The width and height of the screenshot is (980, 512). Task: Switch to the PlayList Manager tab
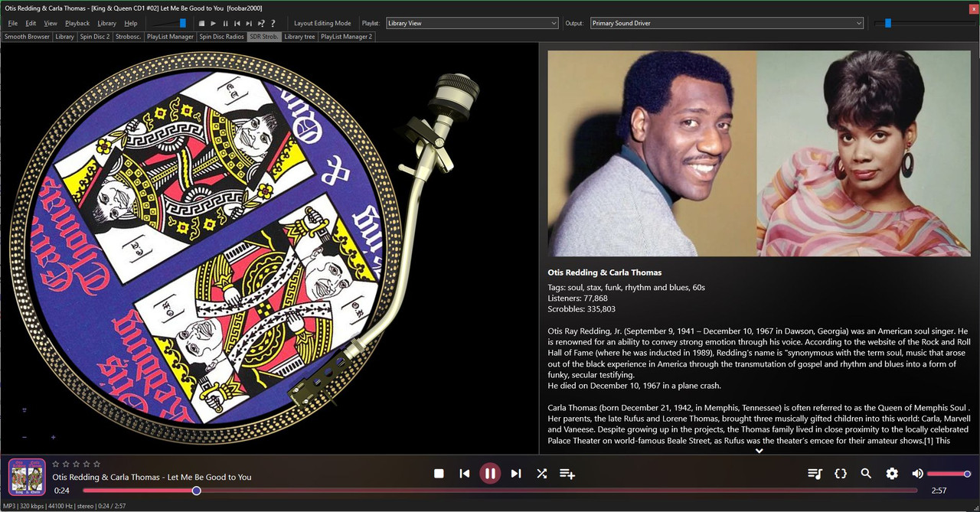click(171, 36)
